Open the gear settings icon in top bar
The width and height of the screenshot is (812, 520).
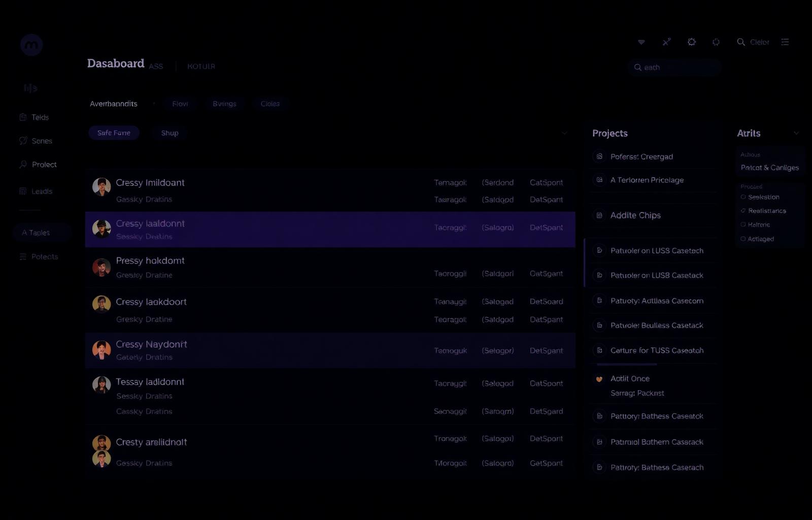click(692, 42)
